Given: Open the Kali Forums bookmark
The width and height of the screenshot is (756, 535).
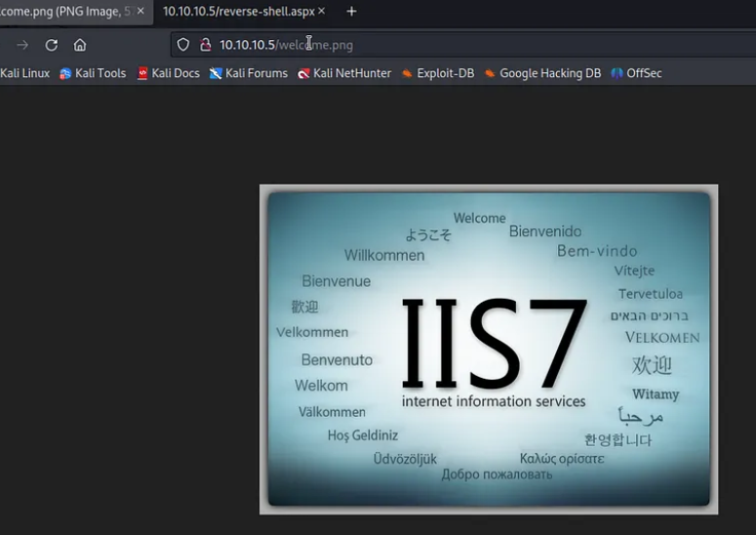Looking at the screenshot, I should (249, 73).
